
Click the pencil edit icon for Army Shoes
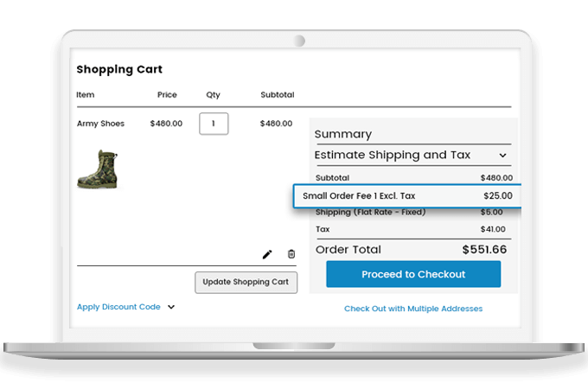[267, 254]
